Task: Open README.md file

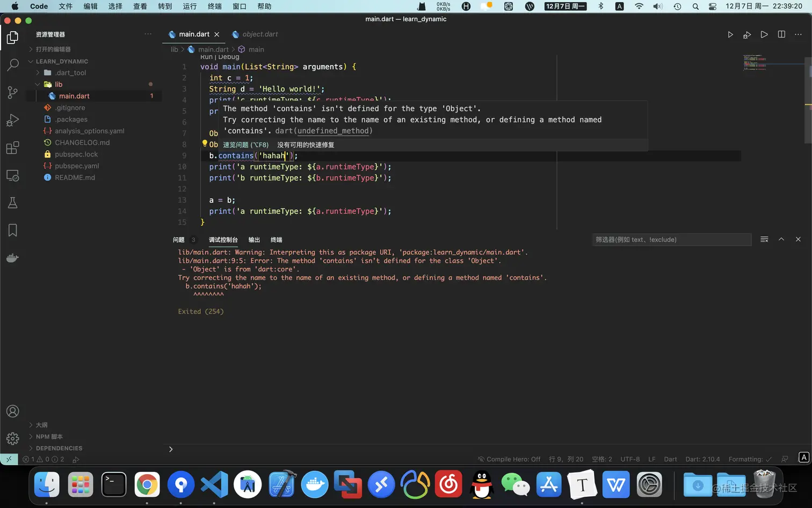Action: coord(94,177)
